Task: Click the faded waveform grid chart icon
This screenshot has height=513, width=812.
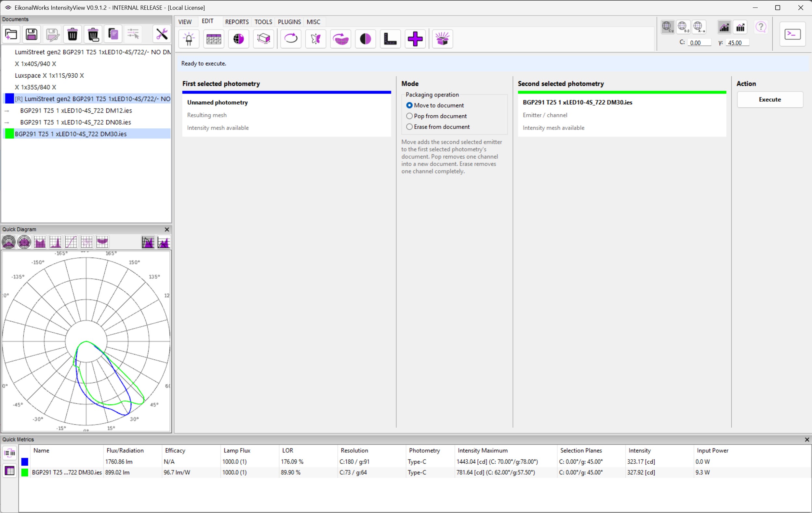Action: (x=87, y=242)
